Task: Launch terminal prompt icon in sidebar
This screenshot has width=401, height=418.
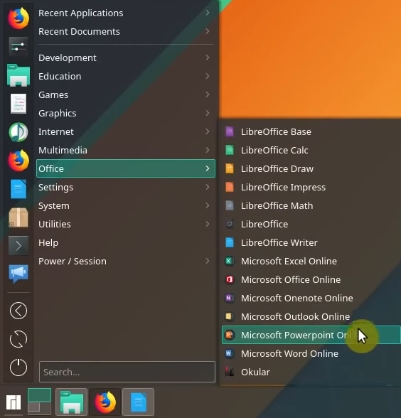Action: pos(18,246)
